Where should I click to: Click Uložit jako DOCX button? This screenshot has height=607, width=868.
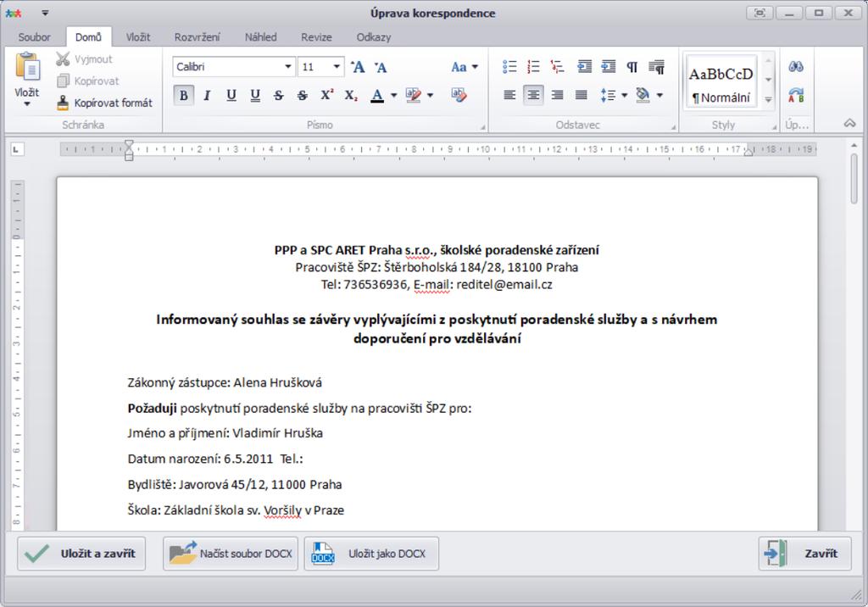coord(371,554)
